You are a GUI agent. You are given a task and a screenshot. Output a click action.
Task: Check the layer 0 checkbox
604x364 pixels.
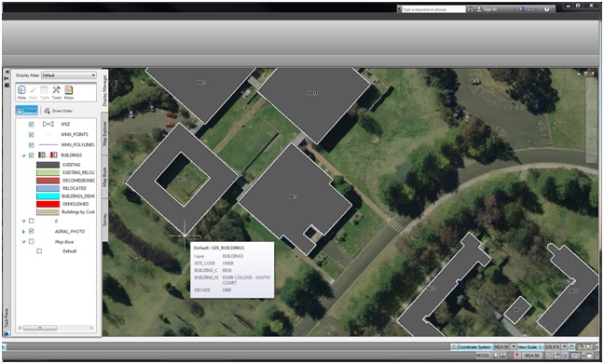click(x=31, y=221)
